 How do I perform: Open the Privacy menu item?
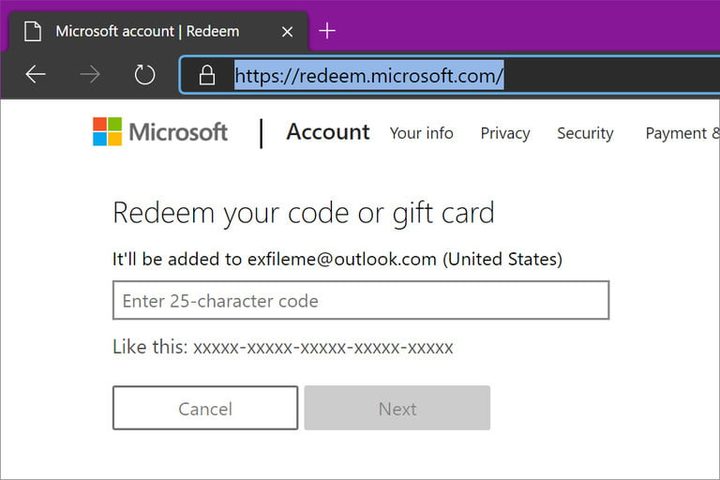505,133
